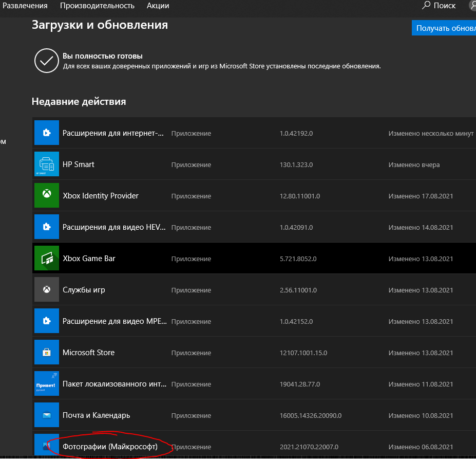Viewport: 476px width, 459px height.
Task: Open the Почта и Календарь entry
Action: click(x=96, y=415)
